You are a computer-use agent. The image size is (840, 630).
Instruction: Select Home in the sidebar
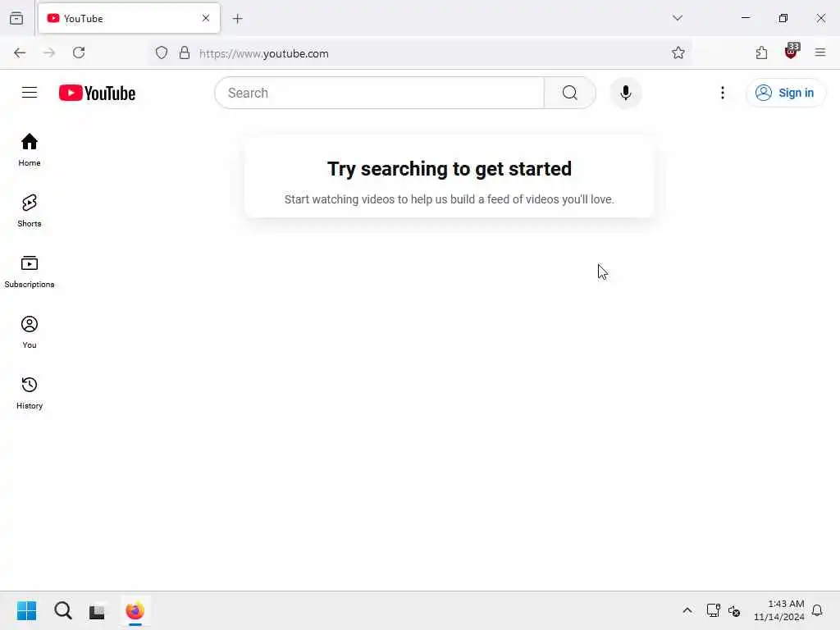coord(30,150)
